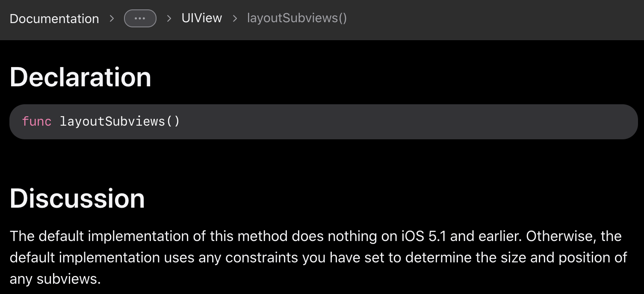This screenshot has height=294, width=644.
Task: Click the chevron between UIView and layoutSubviews()
Action: [x=234, y=19]
